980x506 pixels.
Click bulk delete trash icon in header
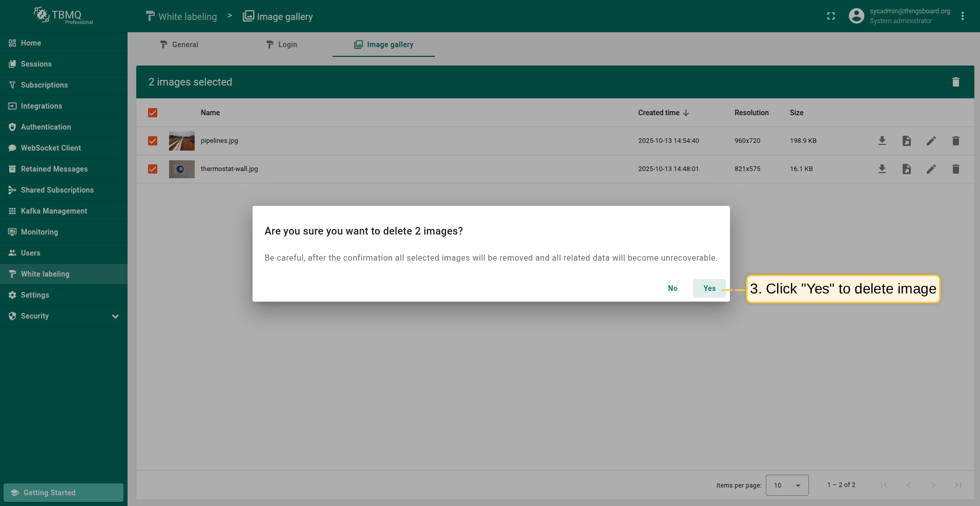click(x=955, y=82)
